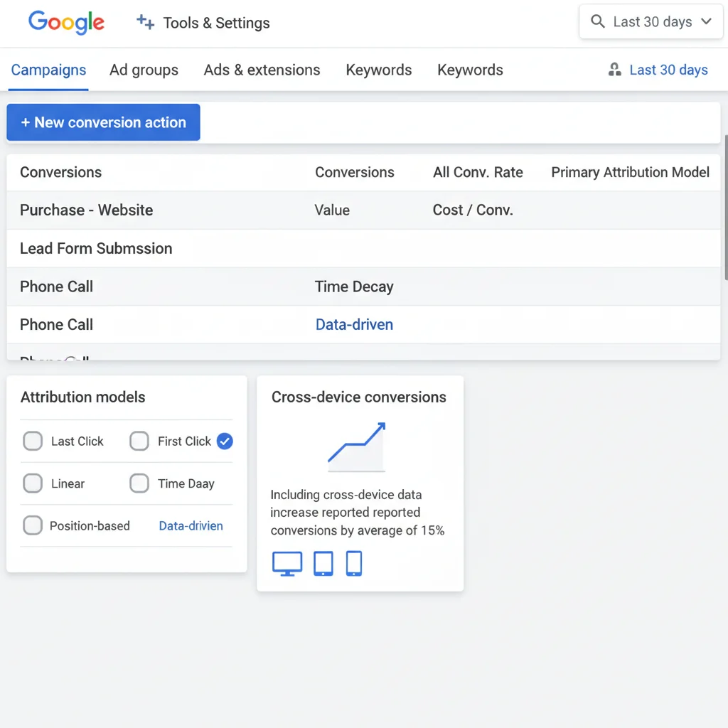
Task: Check the Last Click attribution checkbox
Action: pyautogui.click(x=33, y=441)
